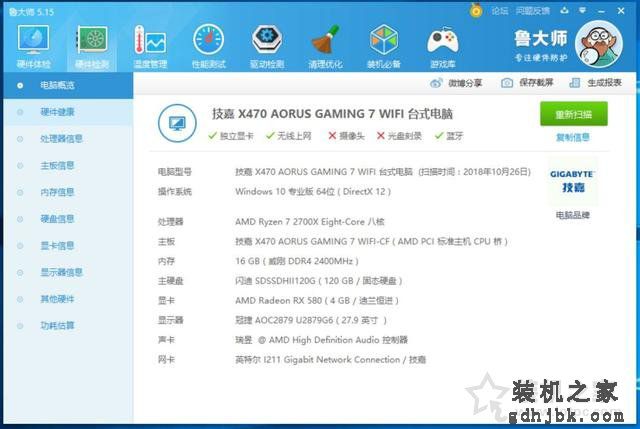Open the 游戏库 gamepad icon
This screenshot has width=640, height=429.
click(x=442, y=47)
